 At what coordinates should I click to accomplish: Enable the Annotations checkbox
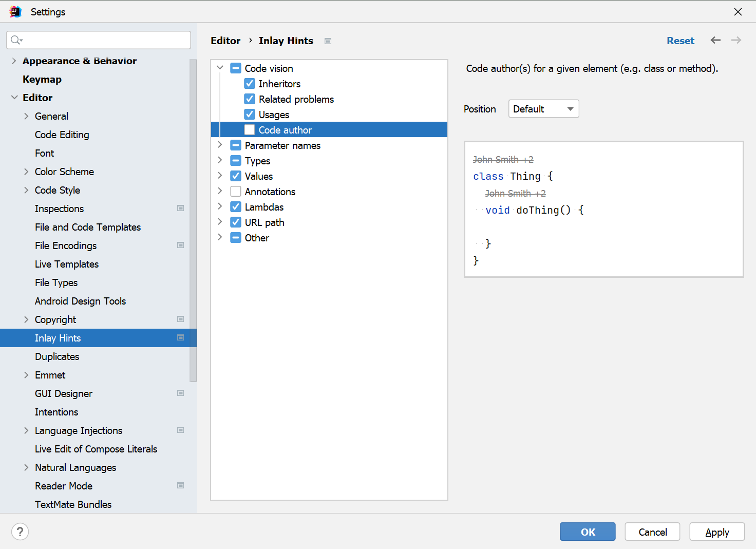(x=236, y=191)
